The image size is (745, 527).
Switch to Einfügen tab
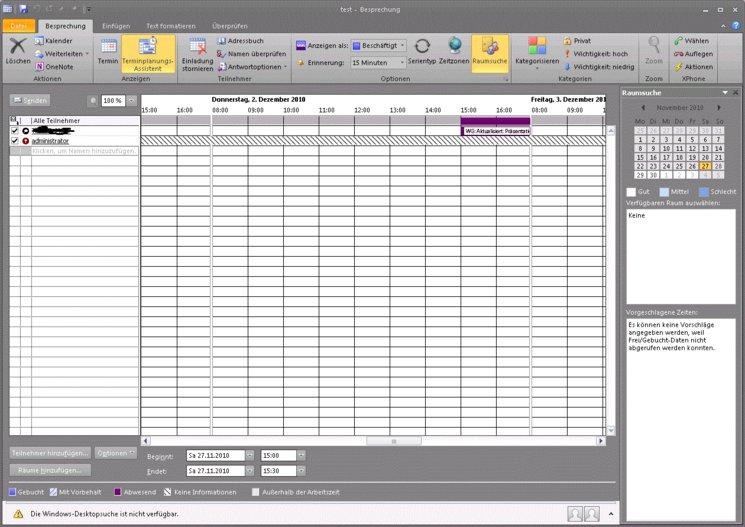116,26
